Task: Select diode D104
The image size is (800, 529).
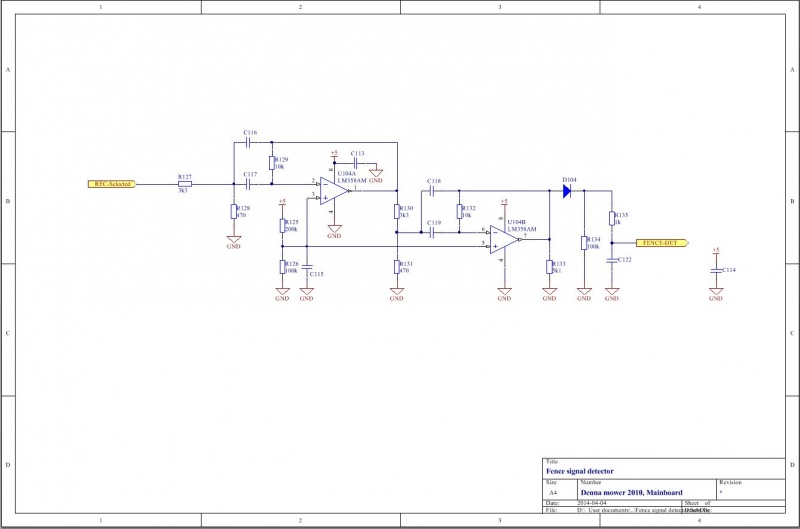Action: click(566, 190)
